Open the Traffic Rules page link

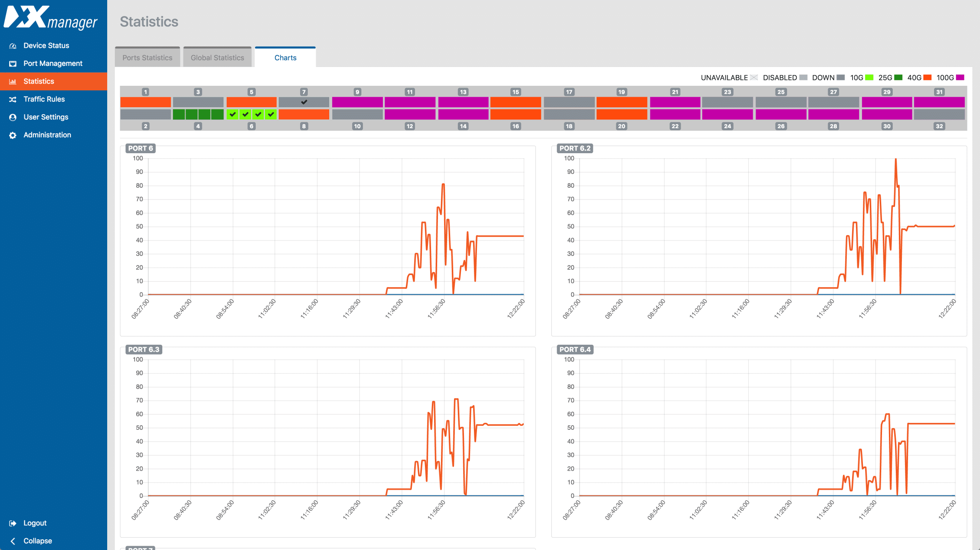pos(44,99)
